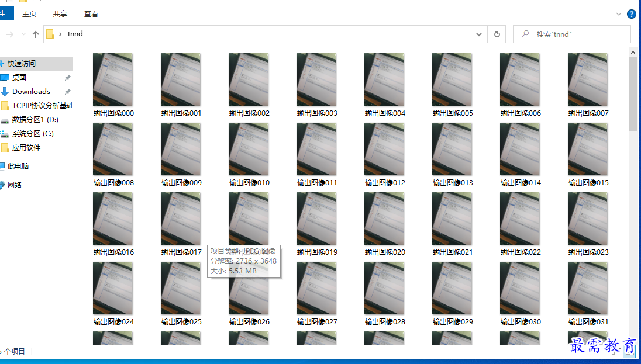Click the blue Downloads arrow icon
The width and height of the screenshot is (641, 364).
click(5, 92)
